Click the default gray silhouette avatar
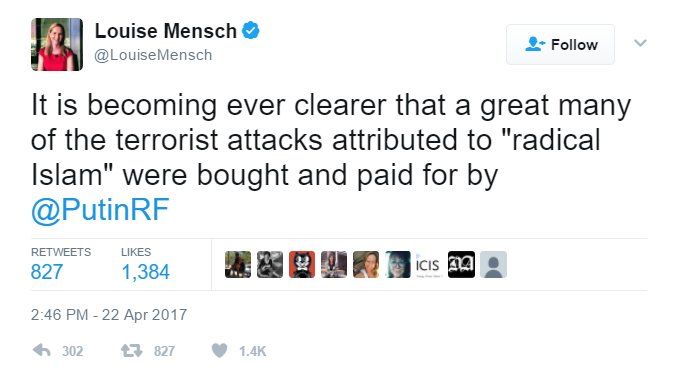This screenshot has height=370, width=676. pyautogui.click(x=493, y=264)
